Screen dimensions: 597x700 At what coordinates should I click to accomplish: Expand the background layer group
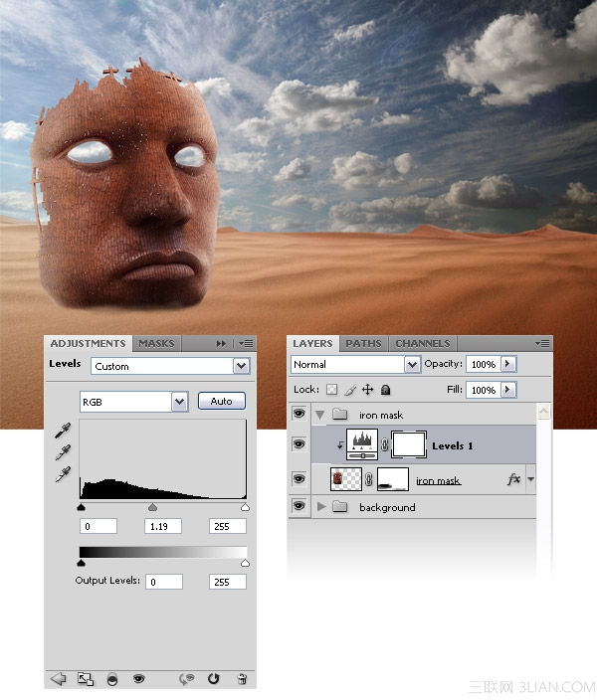click(x=320, y=507)
